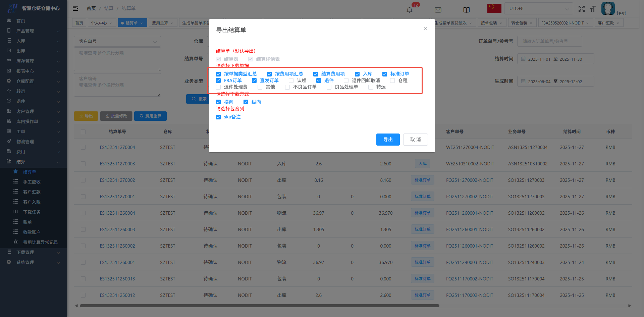
Task: Uncheck the sku备注 checkbox
Action: click(218, 117)
